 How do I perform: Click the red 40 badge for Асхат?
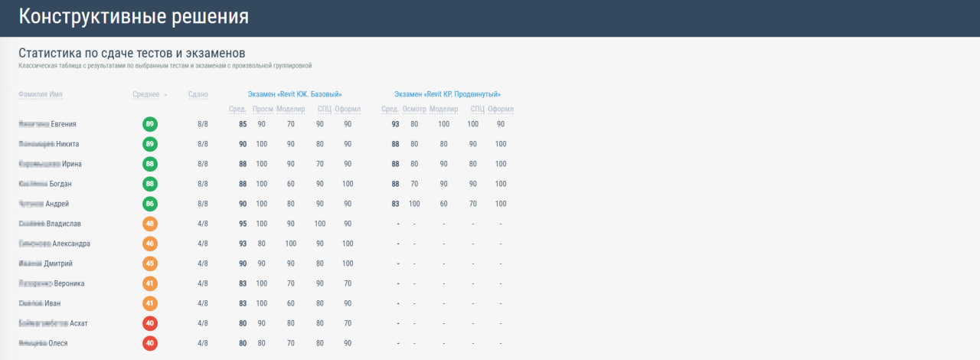(150, 323)
